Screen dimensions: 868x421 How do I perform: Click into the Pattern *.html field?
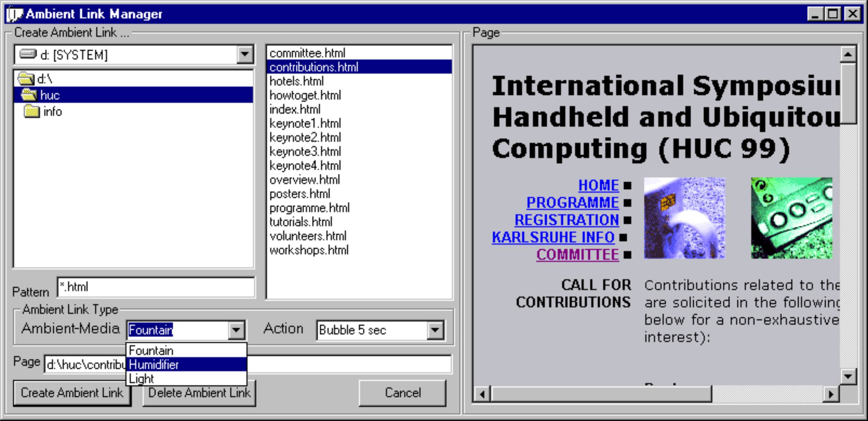pyautogui.click(x=156, y=287)
